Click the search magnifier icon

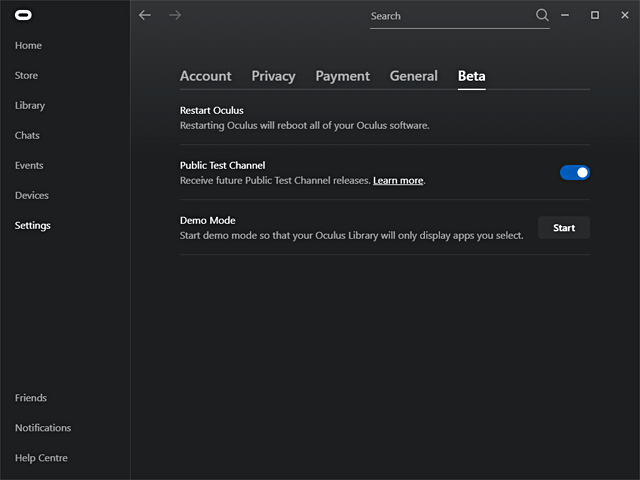coord(542,16)
